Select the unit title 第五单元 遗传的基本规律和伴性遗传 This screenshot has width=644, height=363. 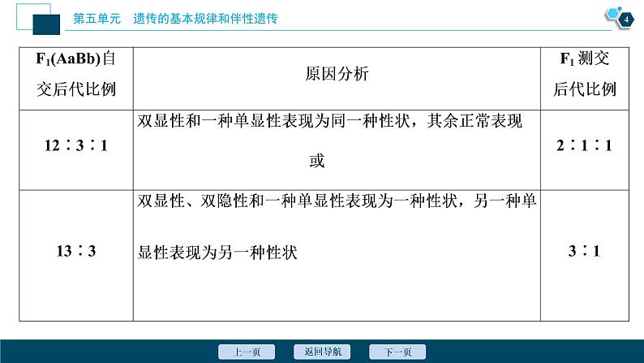tap(175, 19)
